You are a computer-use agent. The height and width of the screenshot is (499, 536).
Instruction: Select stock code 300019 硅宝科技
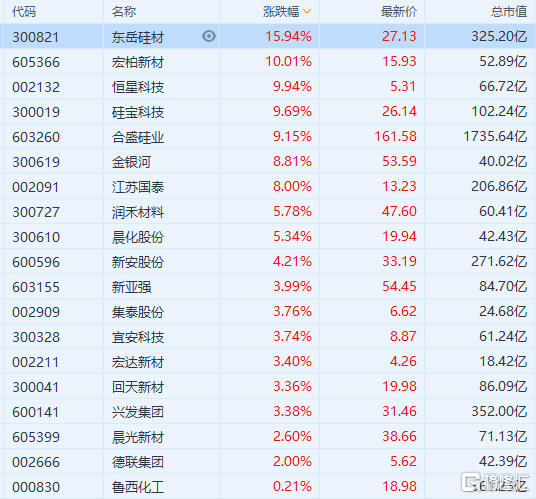pos(36,112)
